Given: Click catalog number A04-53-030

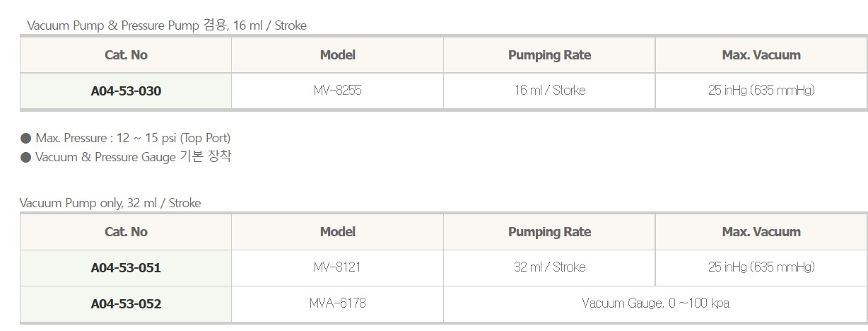Looking at the screenshot, I should coord(126,91).
